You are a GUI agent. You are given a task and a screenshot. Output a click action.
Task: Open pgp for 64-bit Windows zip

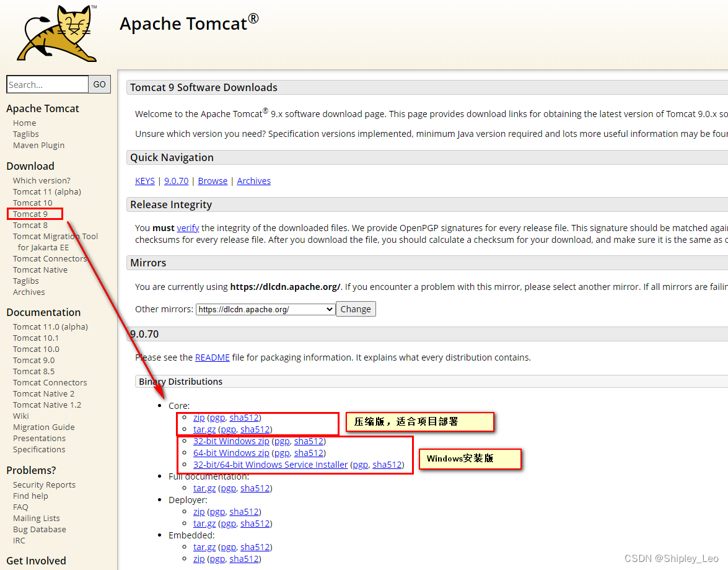[x=282, y=452]
